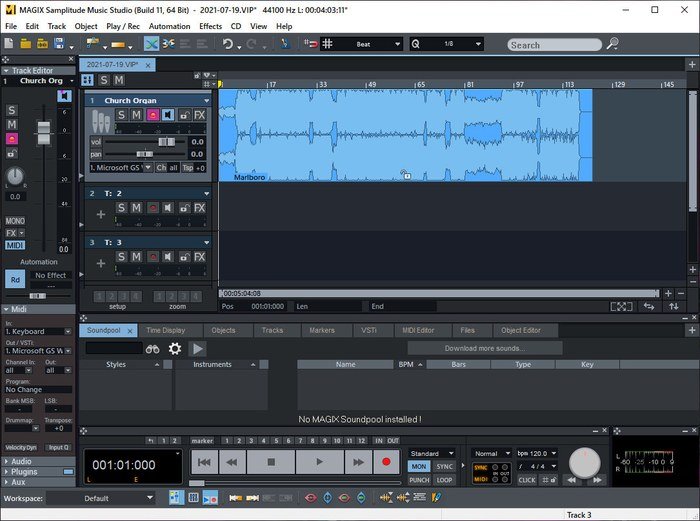Open the Effects menu

pos(210,26)
